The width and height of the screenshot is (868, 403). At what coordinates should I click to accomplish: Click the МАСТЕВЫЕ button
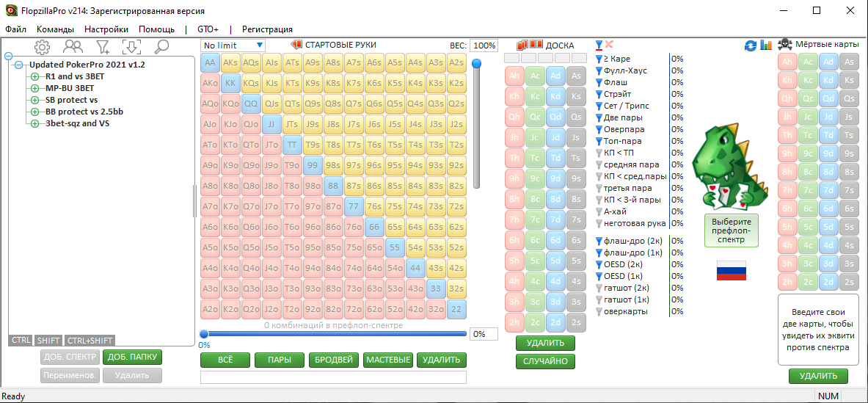click(388, 360)
